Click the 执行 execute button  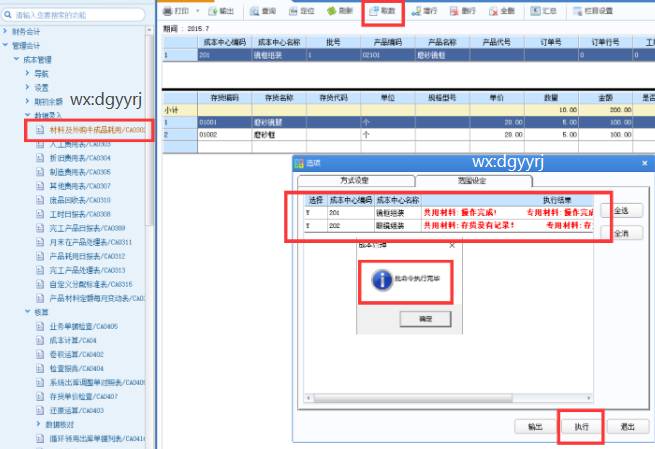[x=581, y=426]
